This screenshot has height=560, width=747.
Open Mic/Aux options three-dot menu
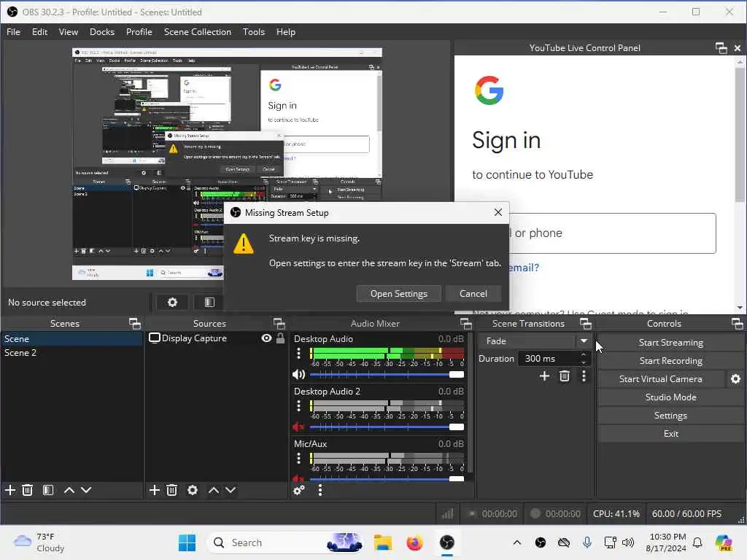[298, 458]
